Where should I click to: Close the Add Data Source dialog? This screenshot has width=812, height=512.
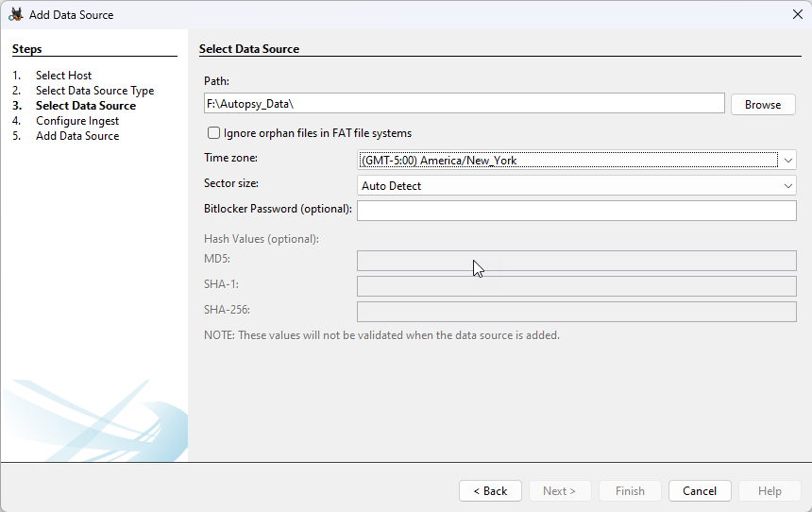797,14
